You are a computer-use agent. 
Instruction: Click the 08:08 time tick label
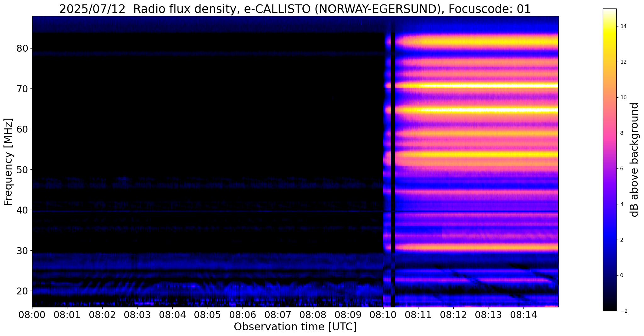tap(313, 315)
